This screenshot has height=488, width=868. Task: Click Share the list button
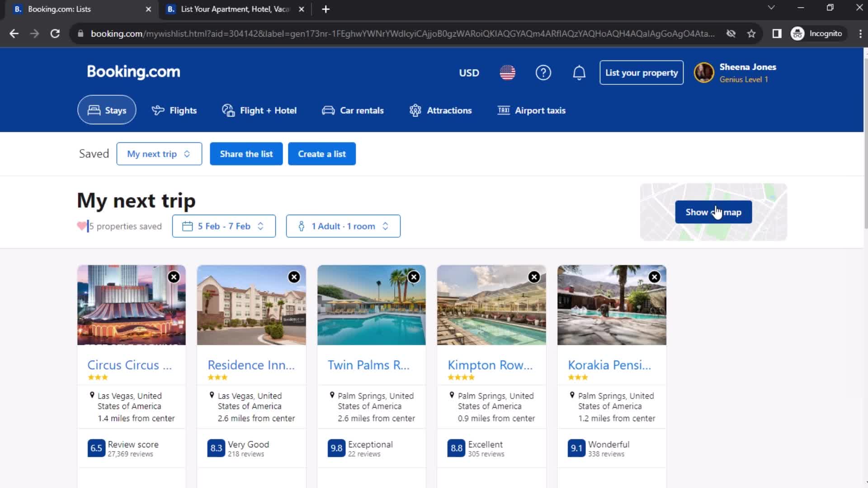pos(246,154)
